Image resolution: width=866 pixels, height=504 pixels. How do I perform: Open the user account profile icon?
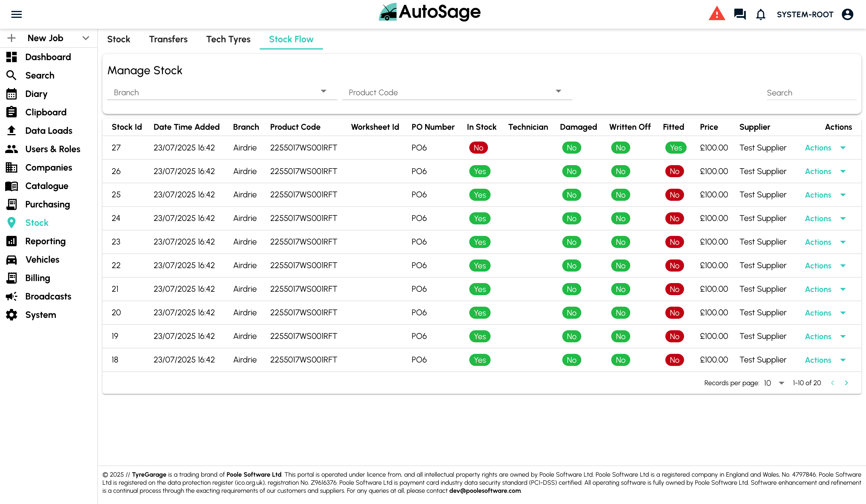click(x=848, y=14)
